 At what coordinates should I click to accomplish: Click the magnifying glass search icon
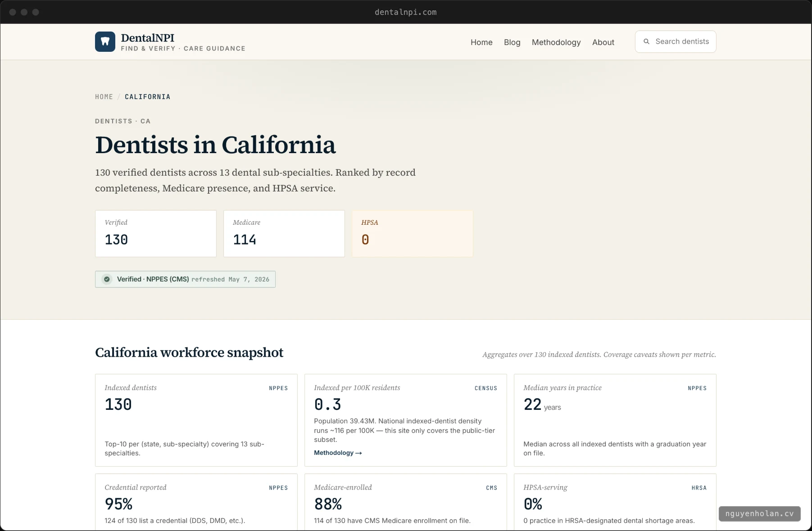coord(646,41)
